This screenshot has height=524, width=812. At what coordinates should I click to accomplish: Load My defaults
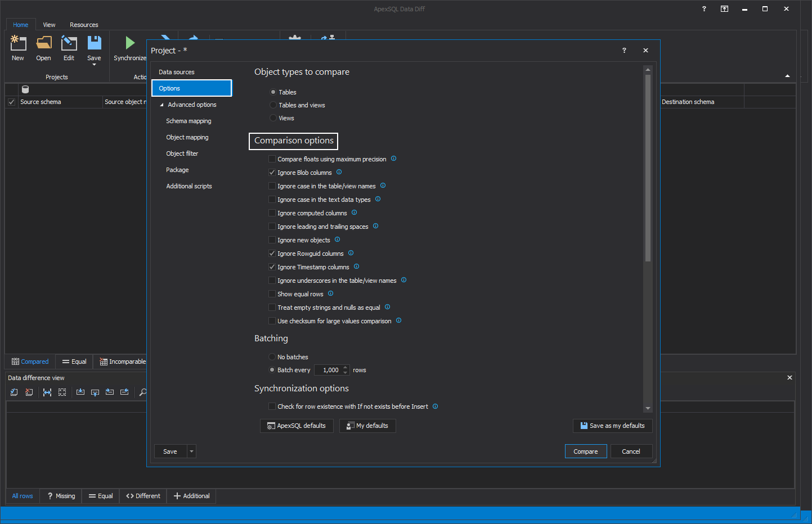(367, 426)
